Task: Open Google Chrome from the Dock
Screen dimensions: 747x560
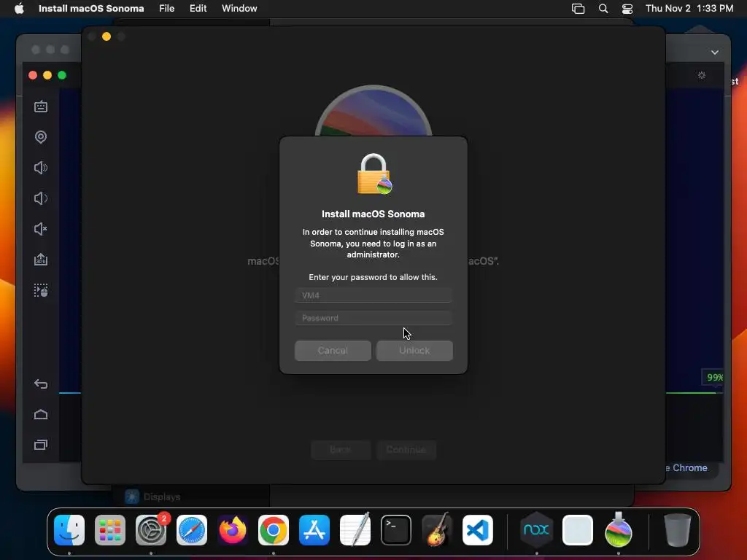Action: coord(274,530)
